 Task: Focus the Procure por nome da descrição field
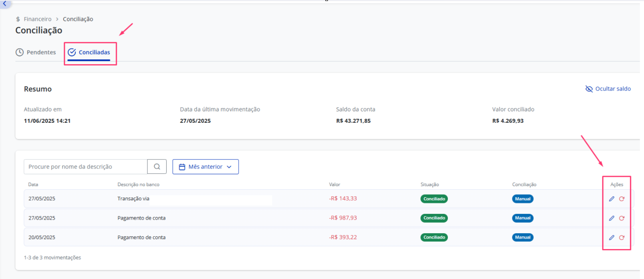pos(86,167)
